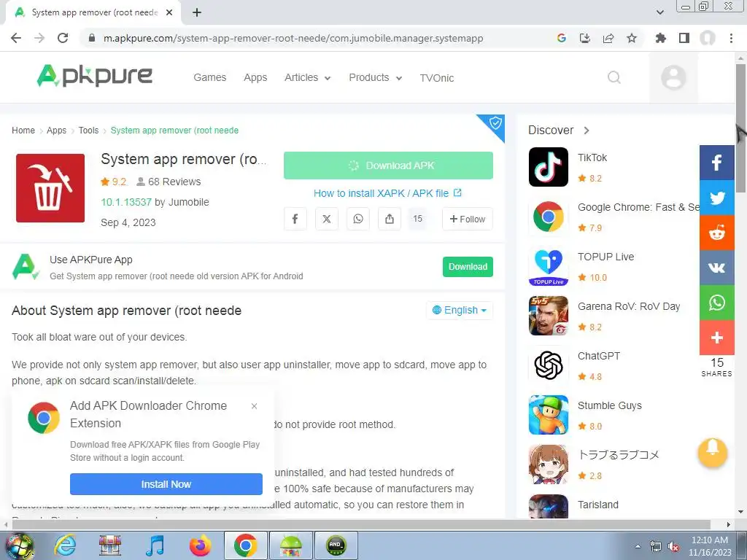The height and width of the screenshot is (560, 747).
Task: Open the English language dropdown
Action: 460,310
